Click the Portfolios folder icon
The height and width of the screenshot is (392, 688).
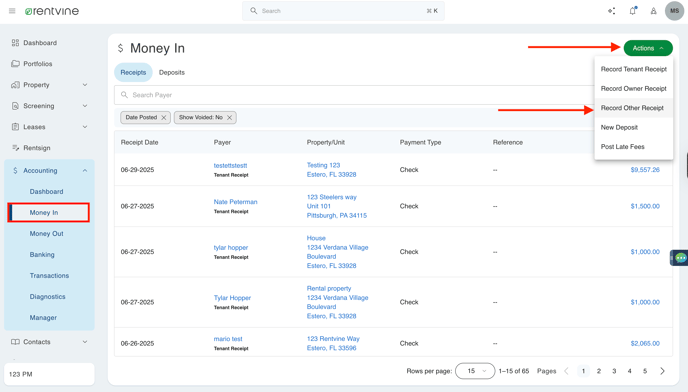pyautogui.click(x=15, y=64)
